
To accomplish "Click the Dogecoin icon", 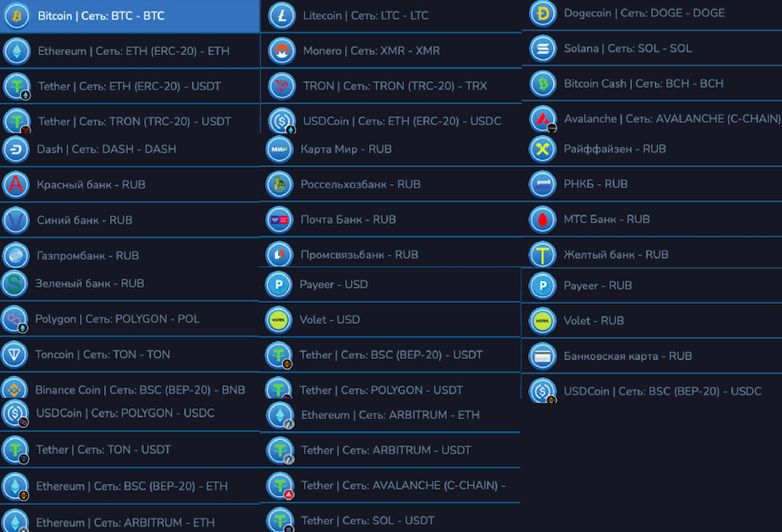I will click(x=542, y=14).
